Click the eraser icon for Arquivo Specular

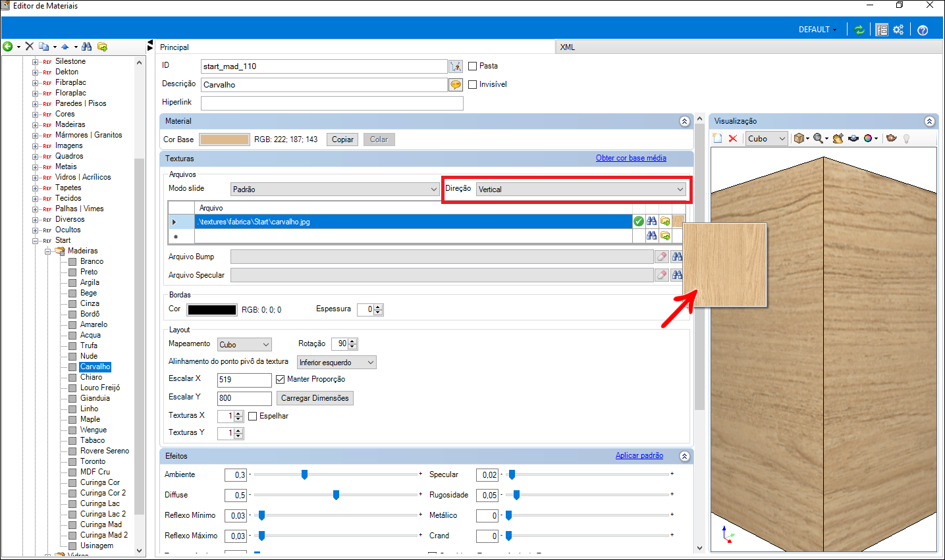[662, 275]
